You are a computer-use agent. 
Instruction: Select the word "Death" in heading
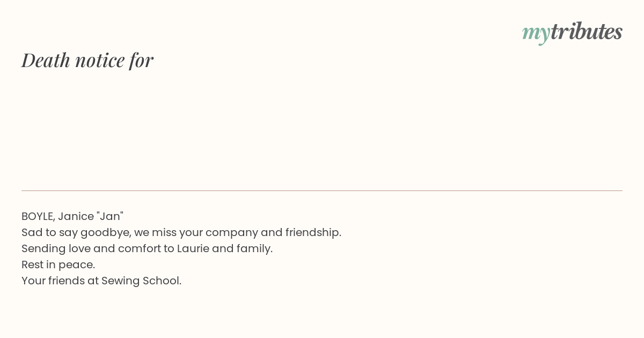pos(46,60)
